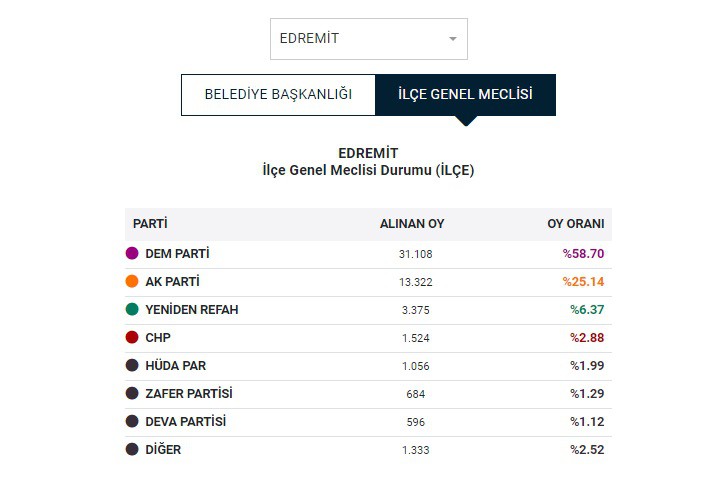Click the OY ORANI column header
This screenshot has width=720, height=485.
pos(575,224)
